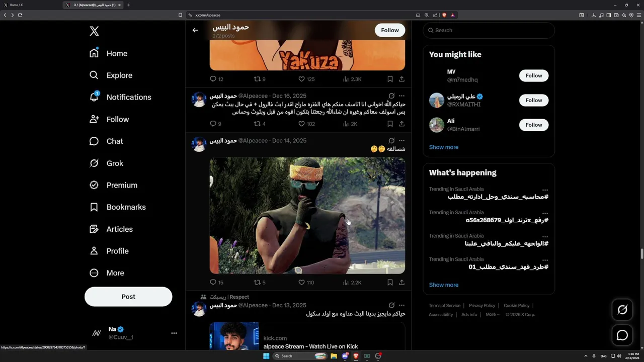644x362 pixels.
Task: Open options for the 01 trending hashtag
Action: point(545,260)
